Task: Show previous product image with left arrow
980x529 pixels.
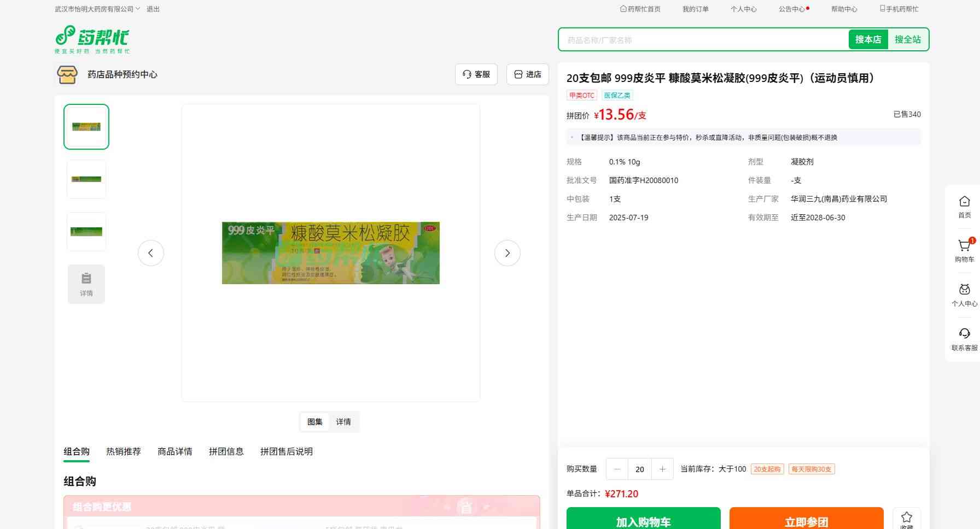Action: pos(151,253)
